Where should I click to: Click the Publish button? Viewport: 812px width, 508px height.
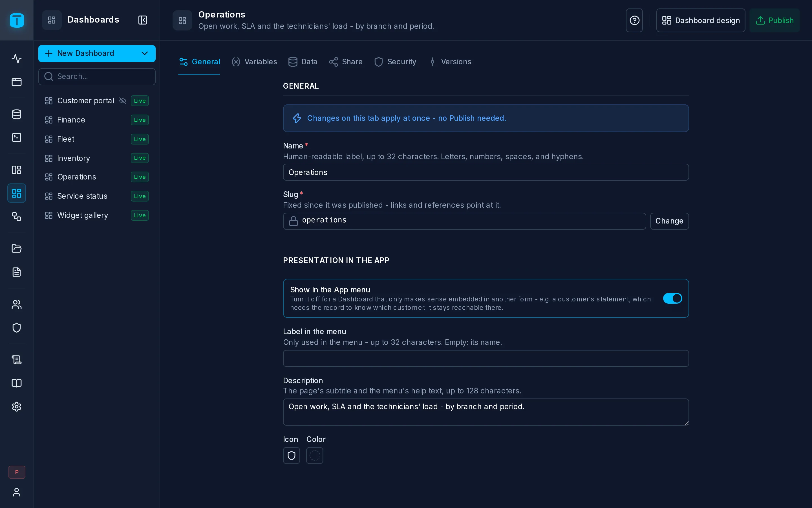[x=775, y=21]
